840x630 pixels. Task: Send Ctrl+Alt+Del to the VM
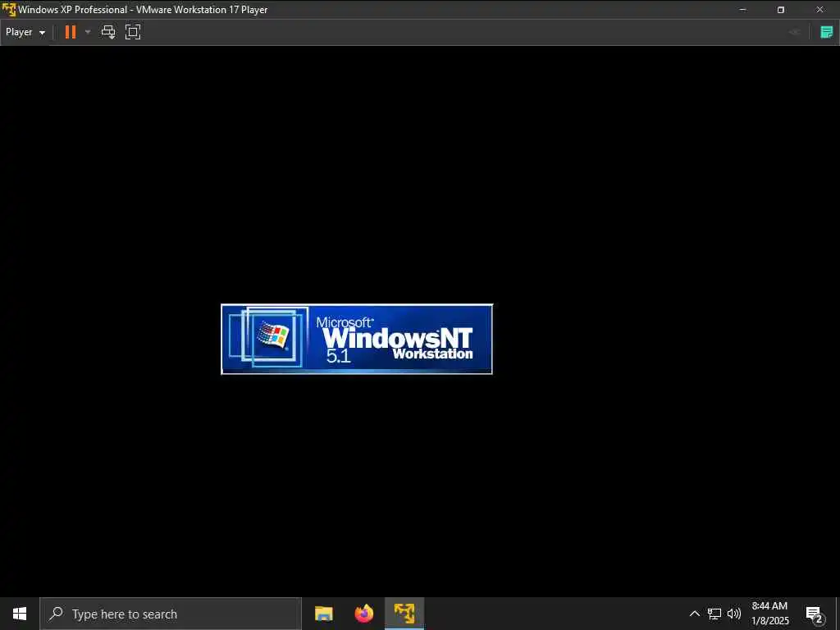pyautogui.click(x=108, y=32)
